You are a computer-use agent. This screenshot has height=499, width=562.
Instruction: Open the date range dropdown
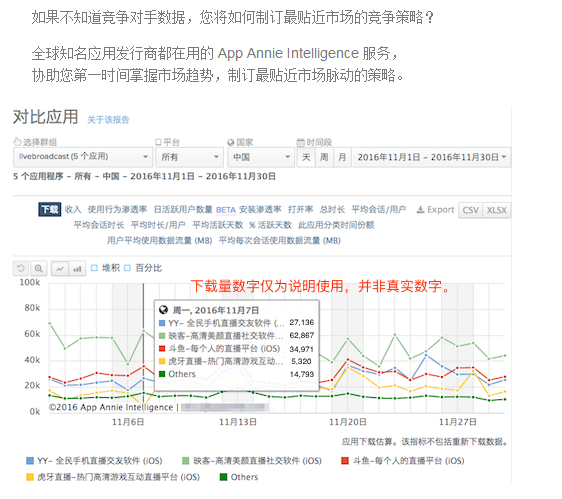click(432, 157)
